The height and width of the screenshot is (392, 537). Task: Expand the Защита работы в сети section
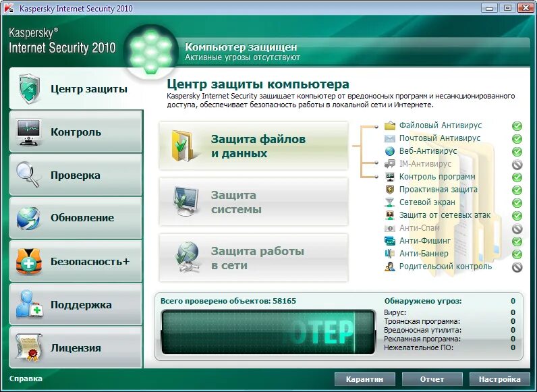254,258
